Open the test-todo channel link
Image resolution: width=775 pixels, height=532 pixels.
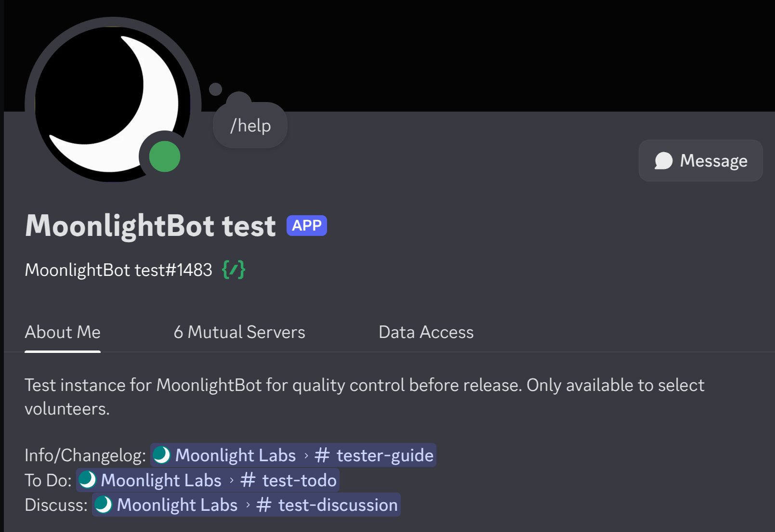(x=299, y=480)
